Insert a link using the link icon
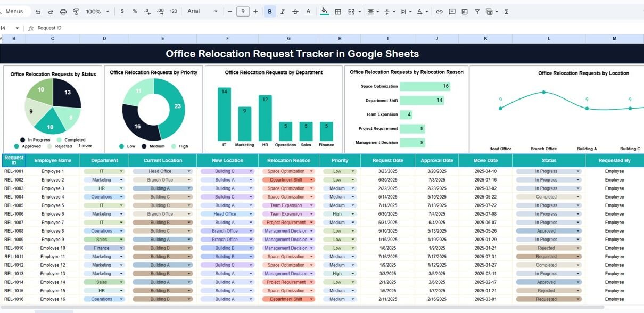The height and width of the screenshot is (313, 644). click(x=439, y=11)
